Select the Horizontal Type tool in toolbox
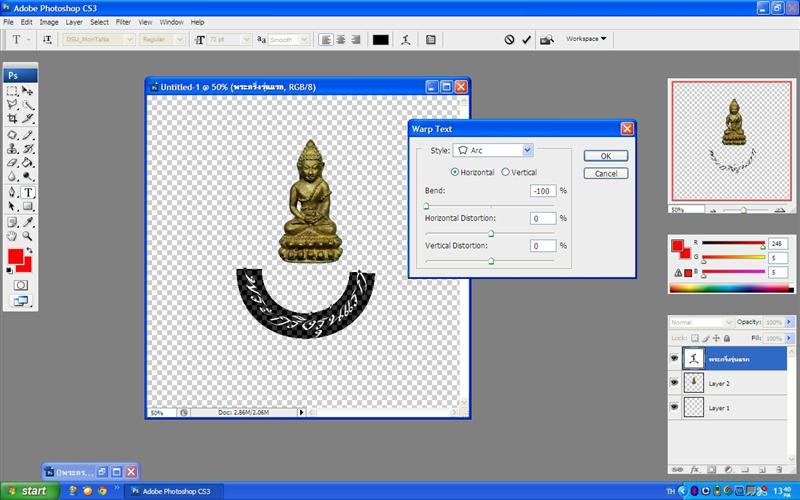The width and height of the screenshot is (800, 500). click(28, 192)
